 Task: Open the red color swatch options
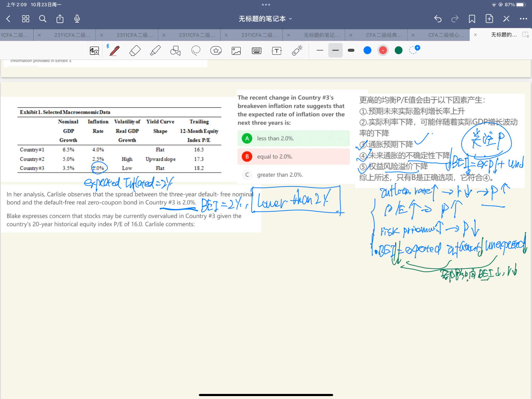(383, 50)
